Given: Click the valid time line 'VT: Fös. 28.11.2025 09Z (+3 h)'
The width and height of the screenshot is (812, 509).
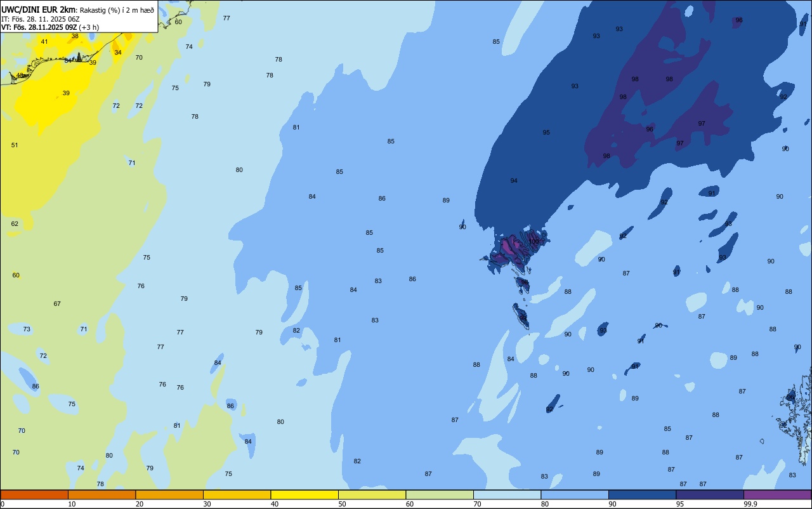Looking at the screenshot, I should 50,27.
